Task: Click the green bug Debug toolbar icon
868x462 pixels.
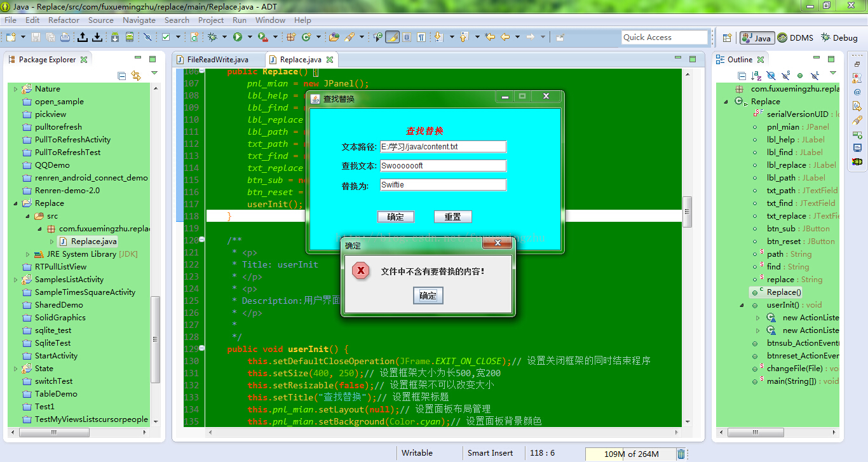Action: (212, 37)
